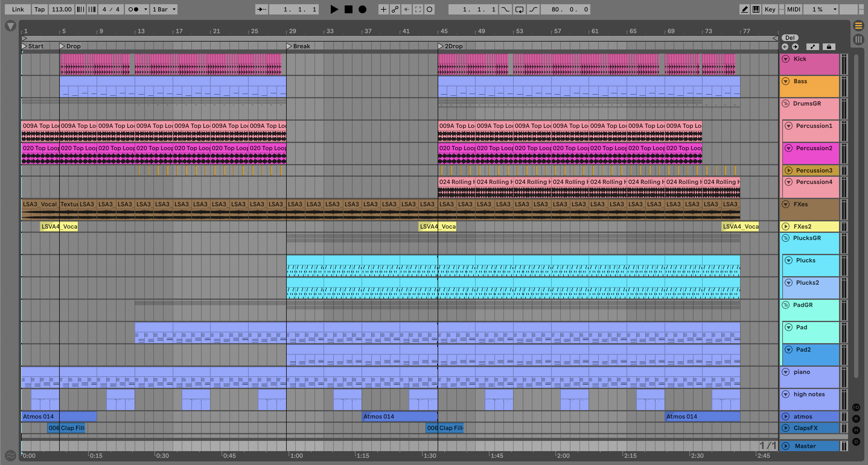Image resolution: width=868 pixels, height=465 pixels.
Task: Click the Tap tempo button
Action: coord(40,9)
